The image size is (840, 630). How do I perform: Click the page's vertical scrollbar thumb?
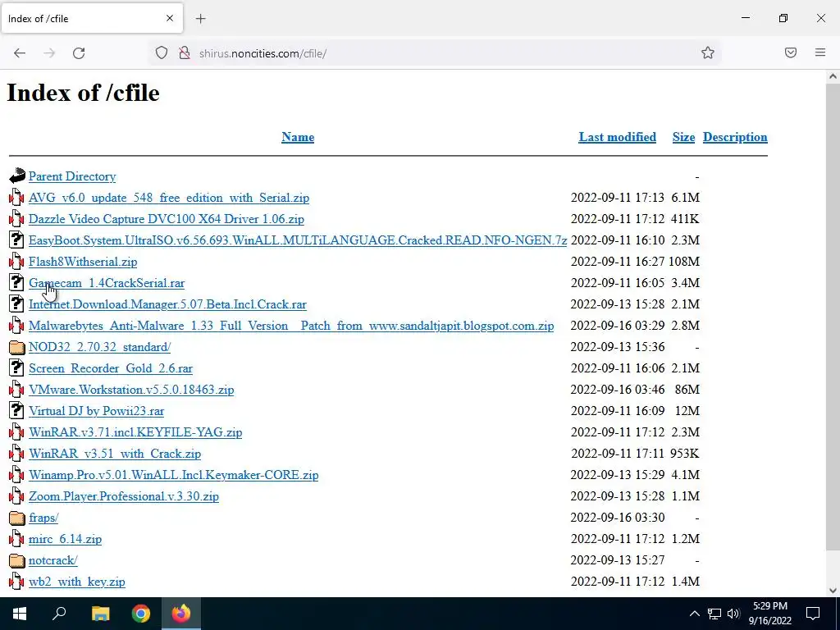coord(833,316)
